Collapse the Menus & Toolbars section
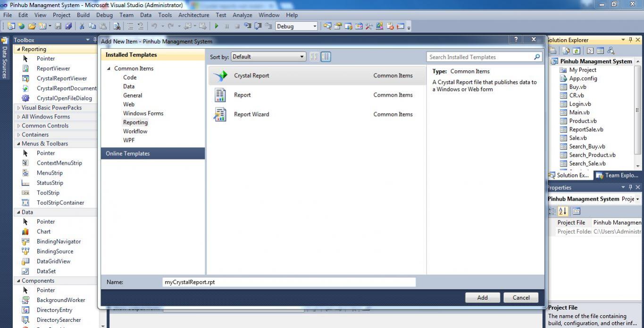The width and height of the screenshot is (644, 328). click(x=18, y=143)
